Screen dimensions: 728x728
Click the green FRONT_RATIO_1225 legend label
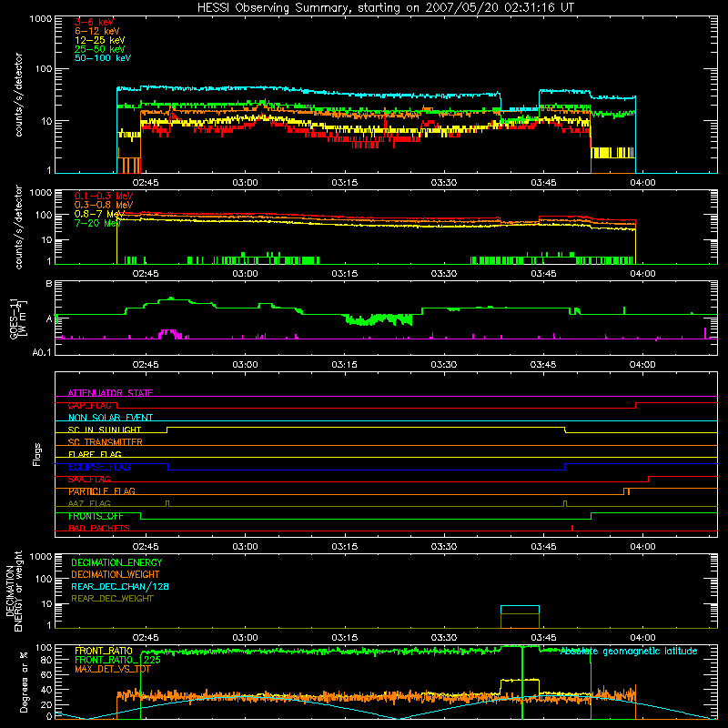click(117, 660)
